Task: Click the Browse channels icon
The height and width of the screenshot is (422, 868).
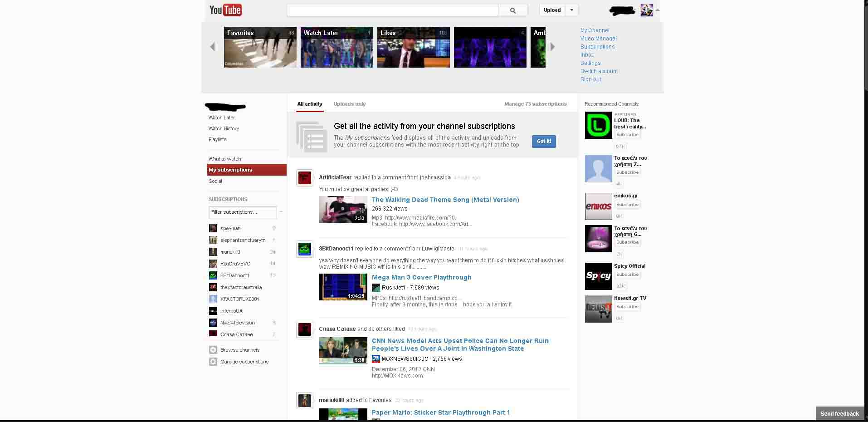Action: pyautogui.click(x=213, y=350)
